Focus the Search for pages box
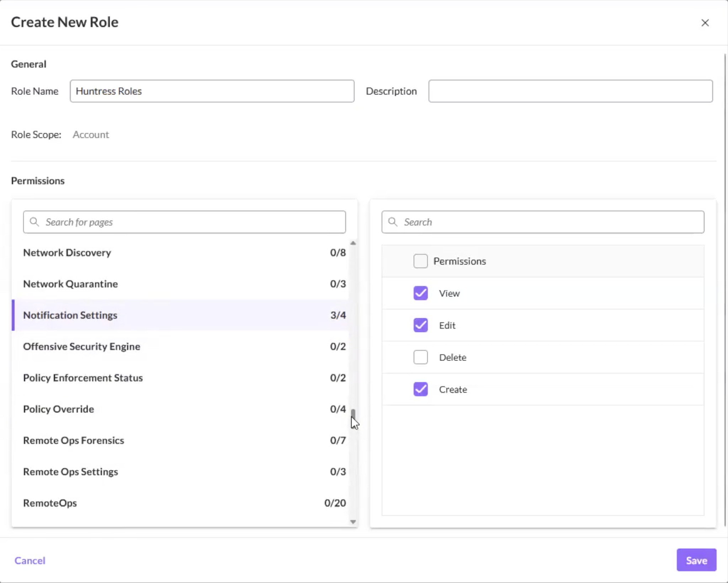This screenshot has height=583, width=728. pyautogui.click(x=184, y=222)
